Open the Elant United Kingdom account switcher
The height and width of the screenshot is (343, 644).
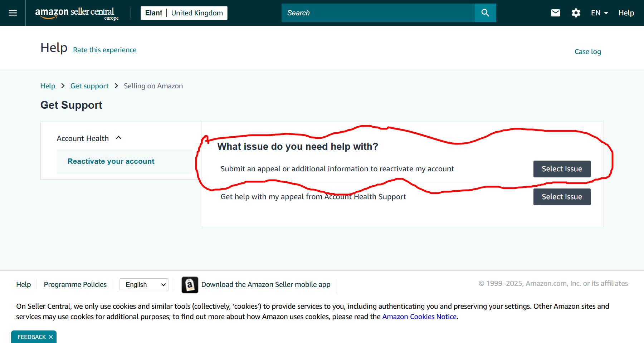tap(184, 13)
